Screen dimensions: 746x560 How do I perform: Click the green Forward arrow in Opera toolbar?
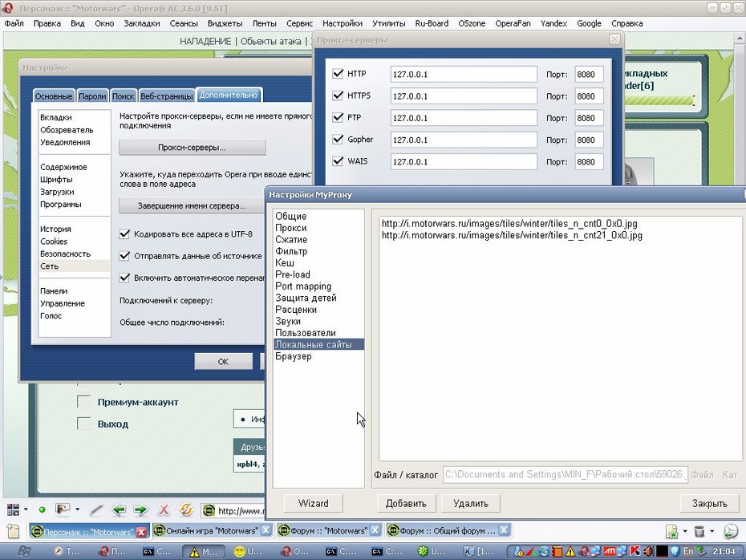point(141,510)
